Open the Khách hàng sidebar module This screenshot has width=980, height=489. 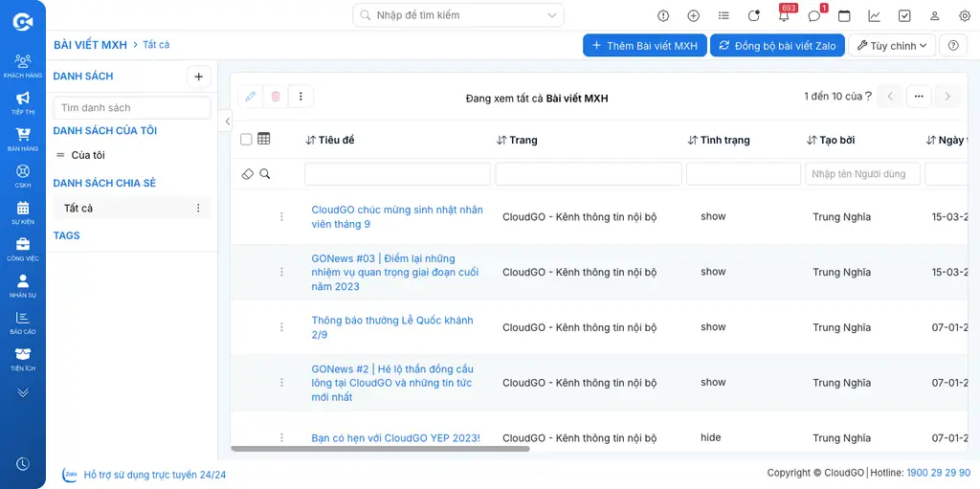23,66
